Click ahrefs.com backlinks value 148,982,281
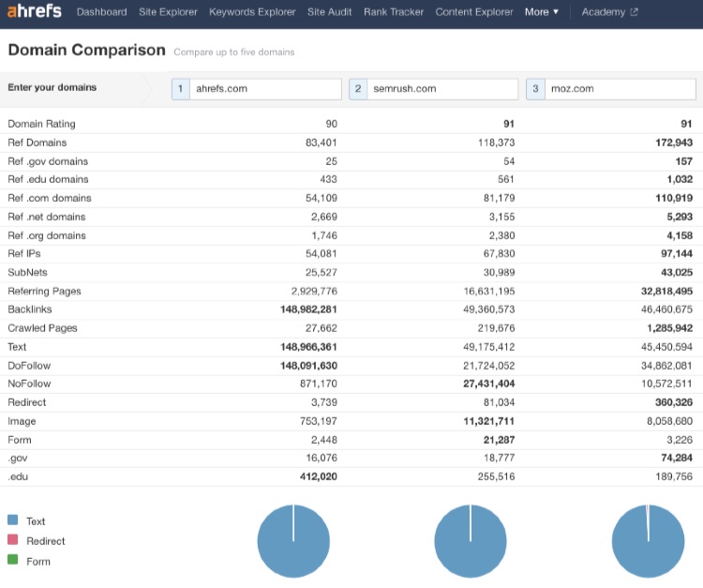The height and width of the screenshot is (588, 703). tap(308, 309)
